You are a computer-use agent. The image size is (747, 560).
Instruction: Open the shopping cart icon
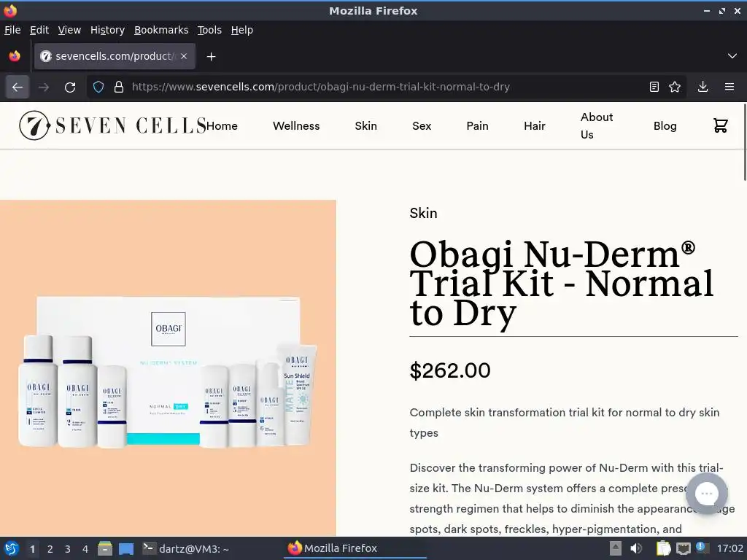pos(720,125)
